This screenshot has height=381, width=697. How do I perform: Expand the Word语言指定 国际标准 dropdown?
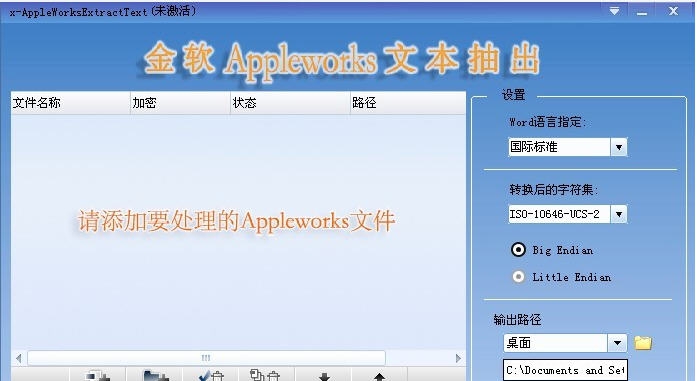618,147
